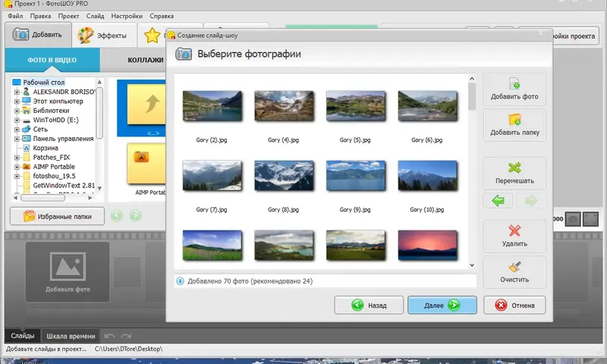Open the Настройки menu

127,16
